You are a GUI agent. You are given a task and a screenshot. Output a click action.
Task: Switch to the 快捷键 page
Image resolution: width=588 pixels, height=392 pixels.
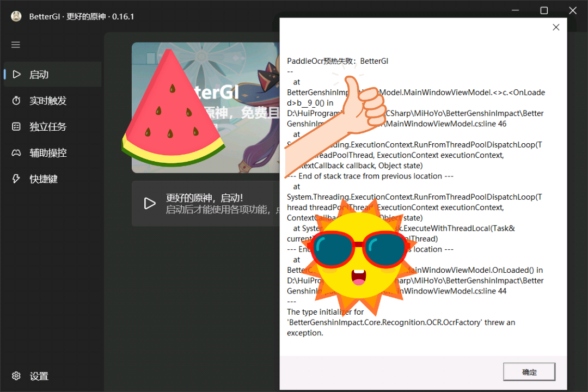(x=44, y=179)
